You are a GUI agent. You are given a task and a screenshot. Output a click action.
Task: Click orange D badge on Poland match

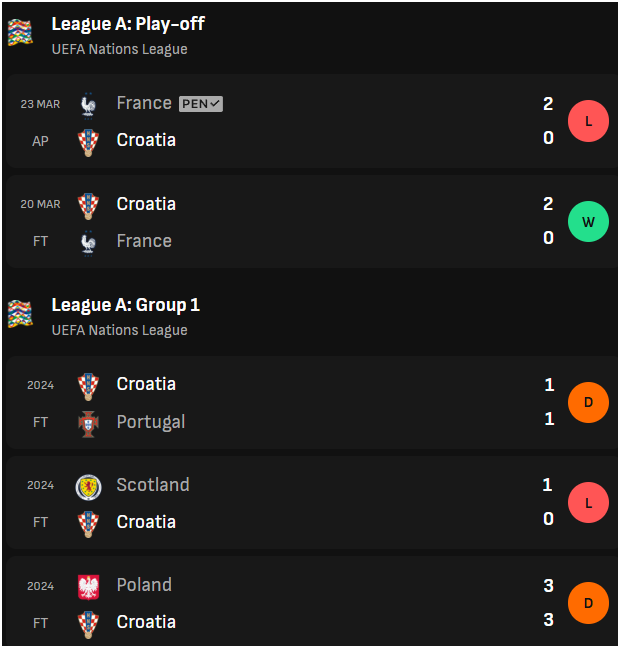click(x=588, y=603)
